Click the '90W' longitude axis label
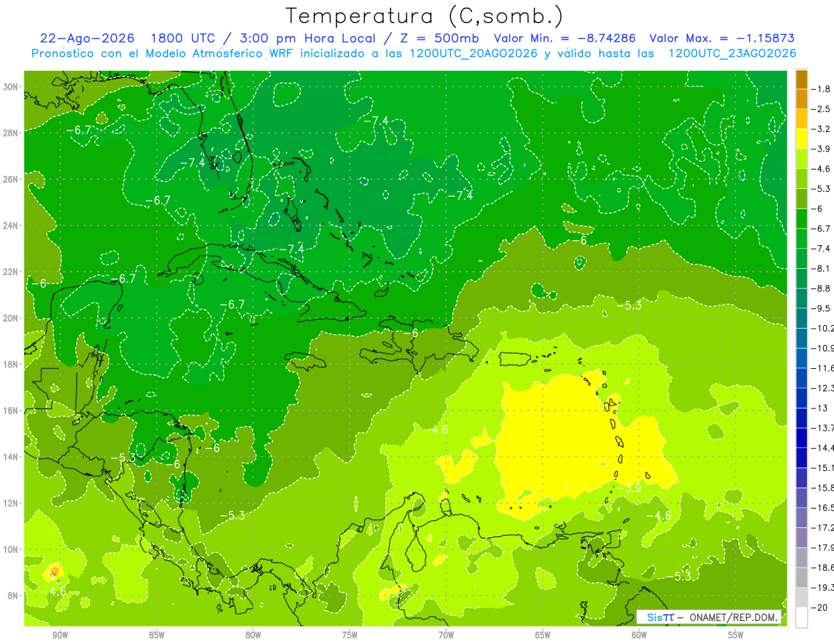This screenshot has width=834, height=644. 60,635
